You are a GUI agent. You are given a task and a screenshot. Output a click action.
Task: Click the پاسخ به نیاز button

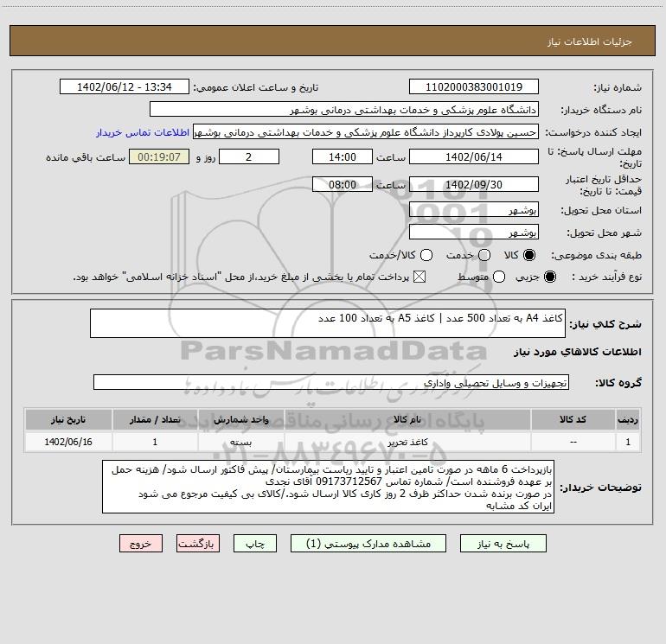[503, 544]
